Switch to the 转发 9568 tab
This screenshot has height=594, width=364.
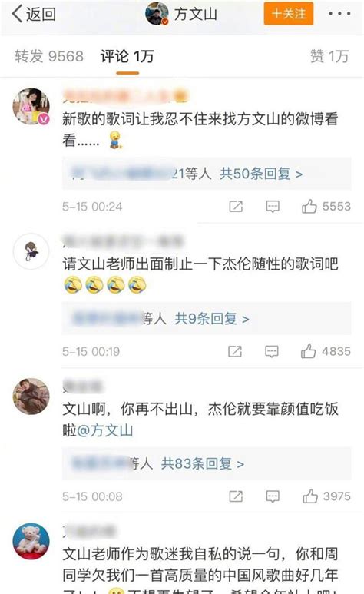49,56
